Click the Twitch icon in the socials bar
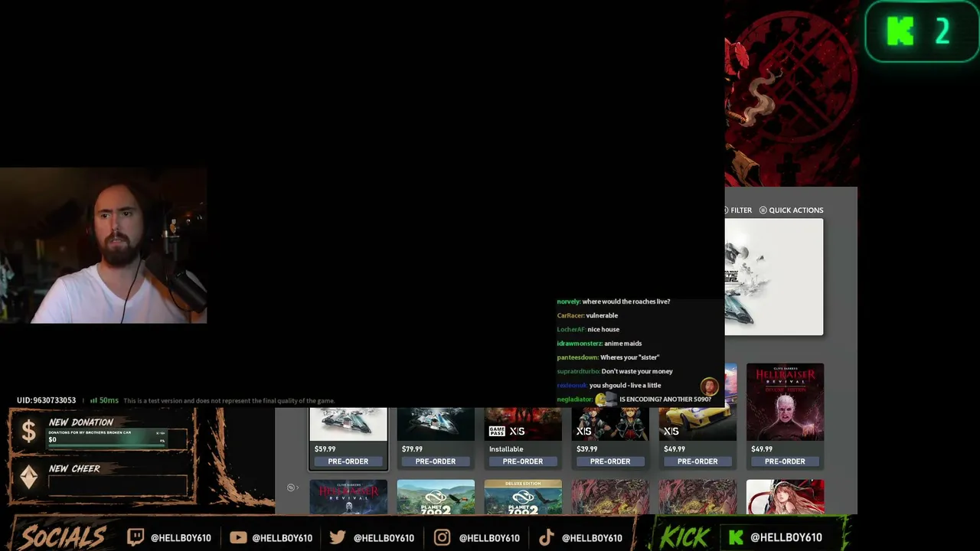The width and height of the screenshot is (980, 551). click(135, 537)
